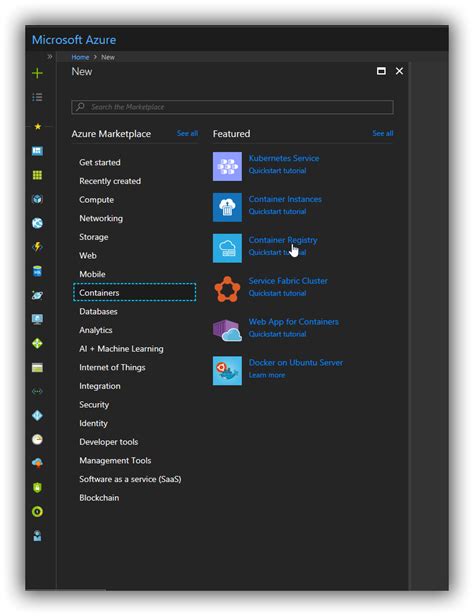
Task: Select Developer tools category
Action: tap(109, 442)
